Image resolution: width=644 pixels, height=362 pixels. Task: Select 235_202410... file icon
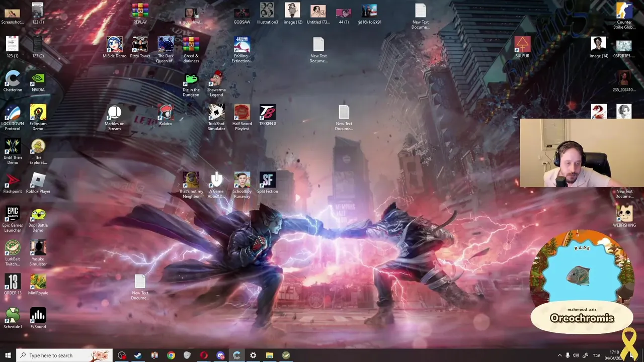(624, 81)
